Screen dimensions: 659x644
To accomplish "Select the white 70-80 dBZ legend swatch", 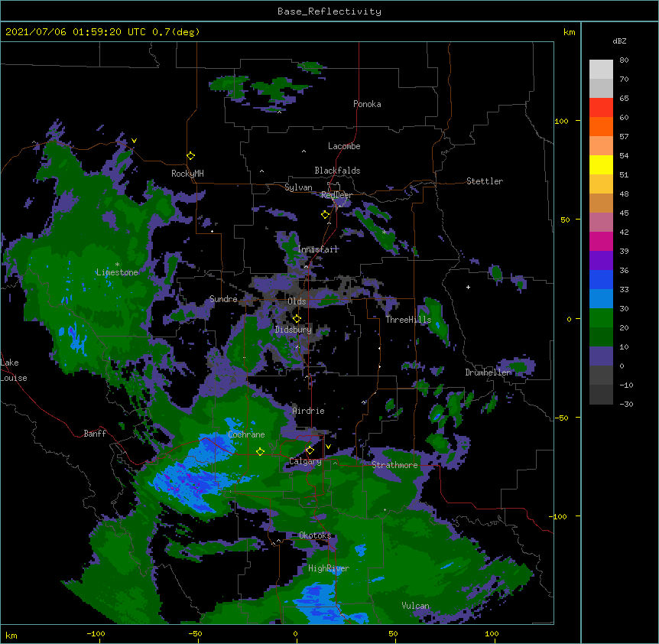I will point(601,70).
